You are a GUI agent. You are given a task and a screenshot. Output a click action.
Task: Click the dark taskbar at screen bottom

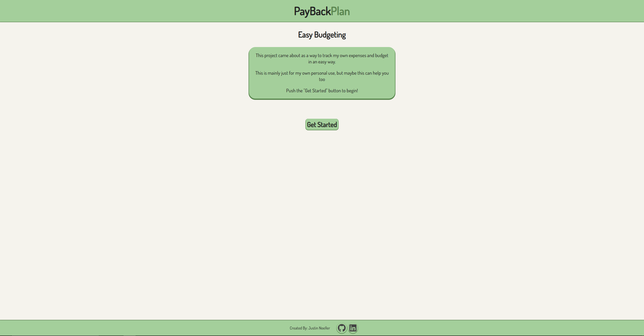point(322,335)
